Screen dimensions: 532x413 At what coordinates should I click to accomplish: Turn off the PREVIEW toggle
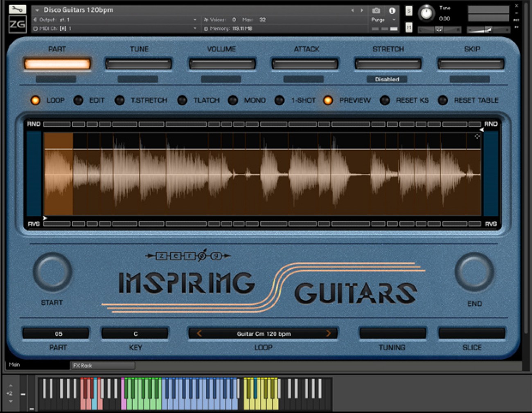pos(328,100)
